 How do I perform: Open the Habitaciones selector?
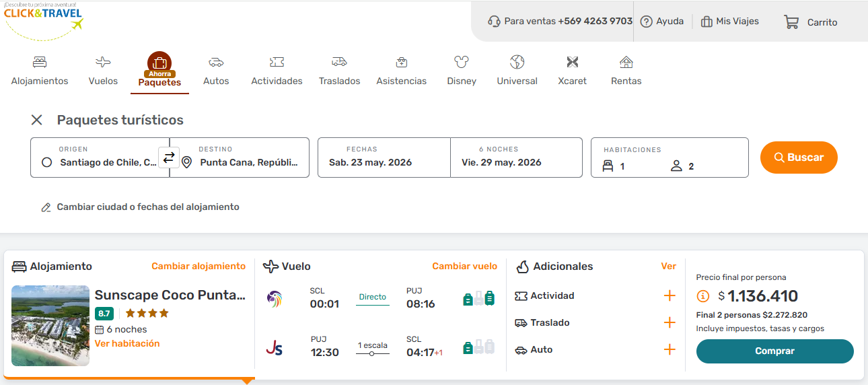(669, 158)
